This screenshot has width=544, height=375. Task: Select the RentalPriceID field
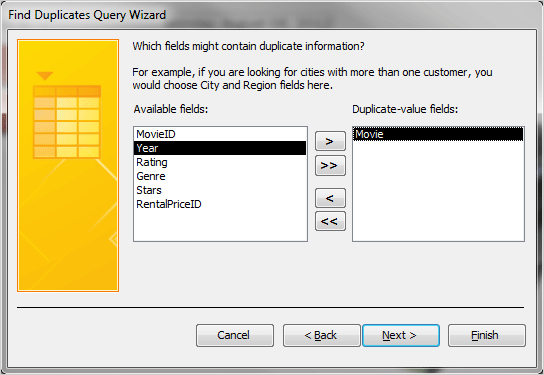tap(220, 204)
